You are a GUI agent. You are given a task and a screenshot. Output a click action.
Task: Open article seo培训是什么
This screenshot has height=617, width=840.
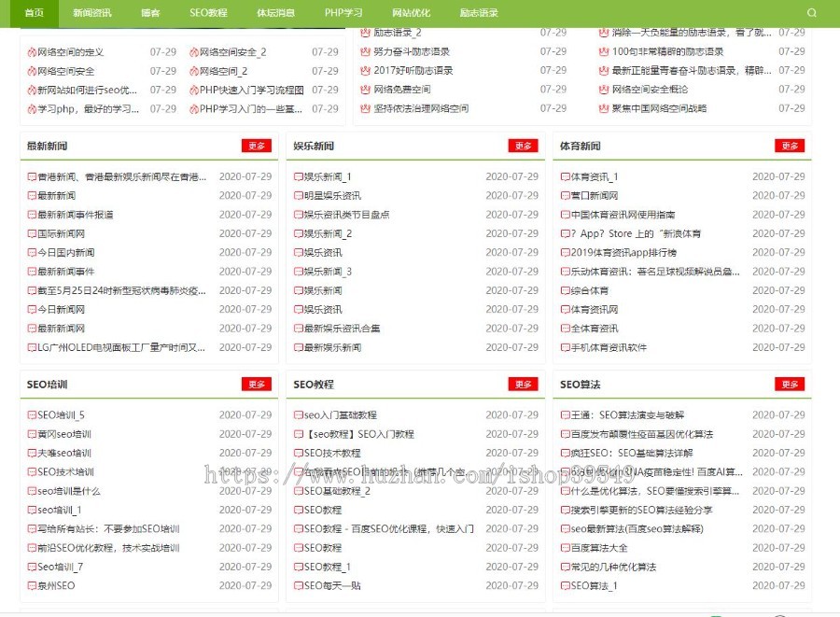[68, 491]
